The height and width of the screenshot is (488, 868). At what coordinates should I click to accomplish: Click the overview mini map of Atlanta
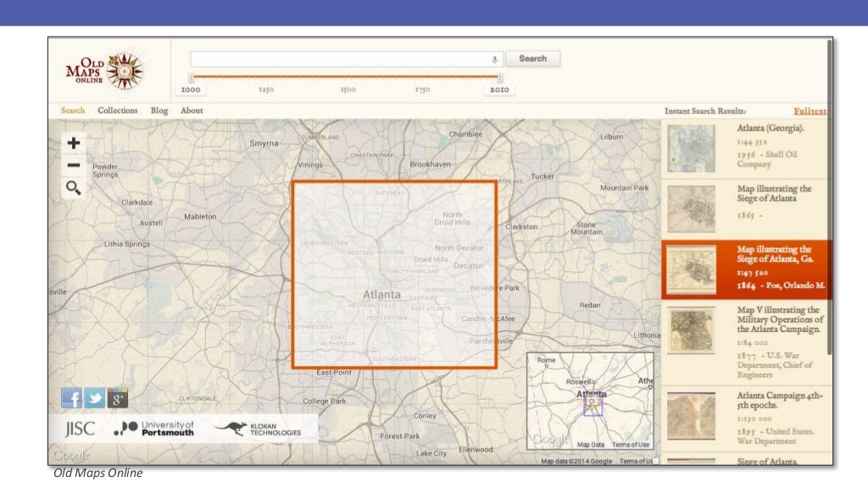click(590, 401)
